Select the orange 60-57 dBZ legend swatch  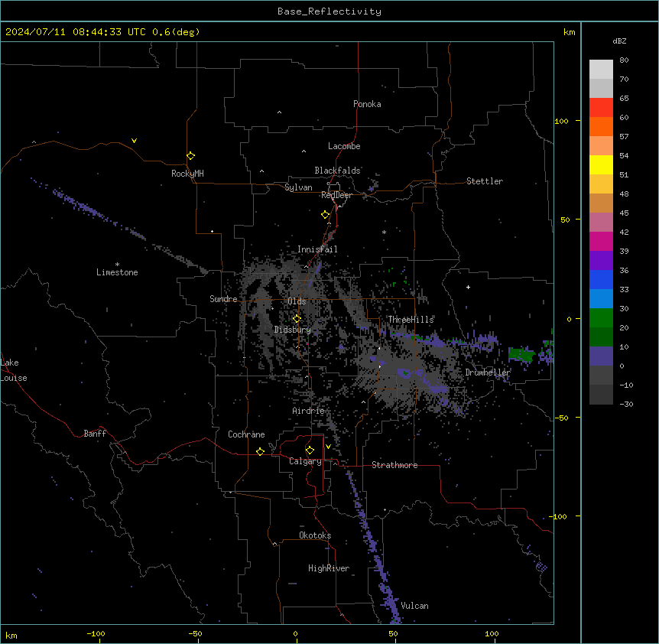click(601, 126)
